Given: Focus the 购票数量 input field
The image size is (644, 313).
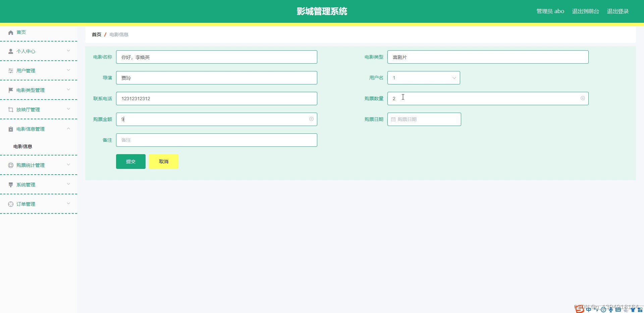Looking at the screenshot, I should click(488, 99).
